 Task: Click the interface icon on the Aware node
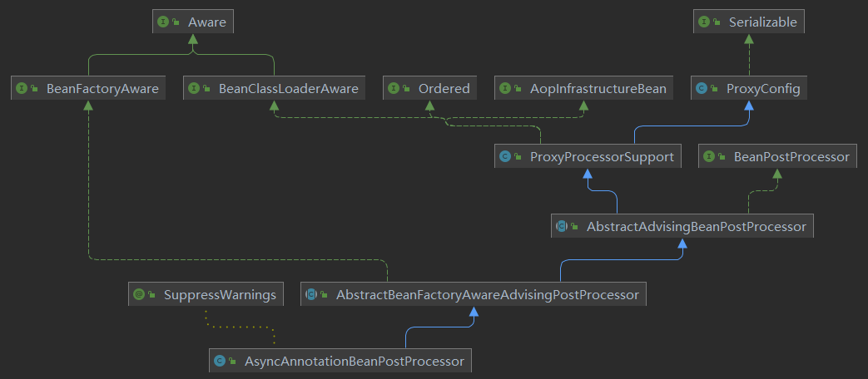tap(163, 22)
